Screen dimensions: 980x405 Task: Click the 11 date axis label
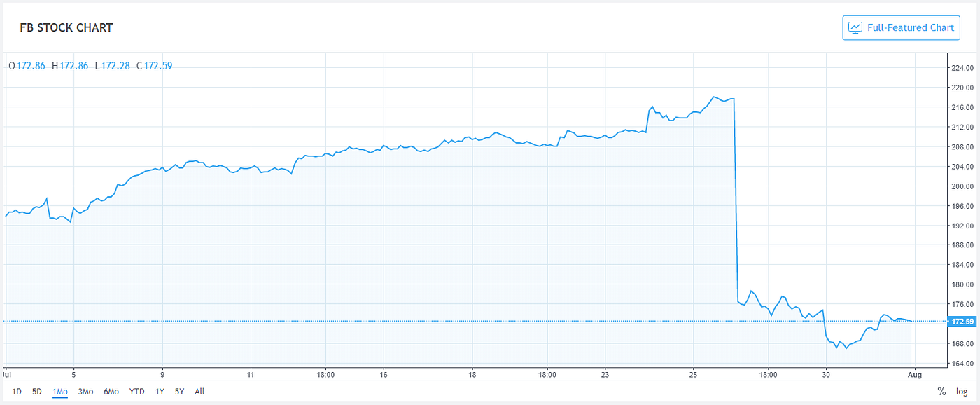click(250, 374)
